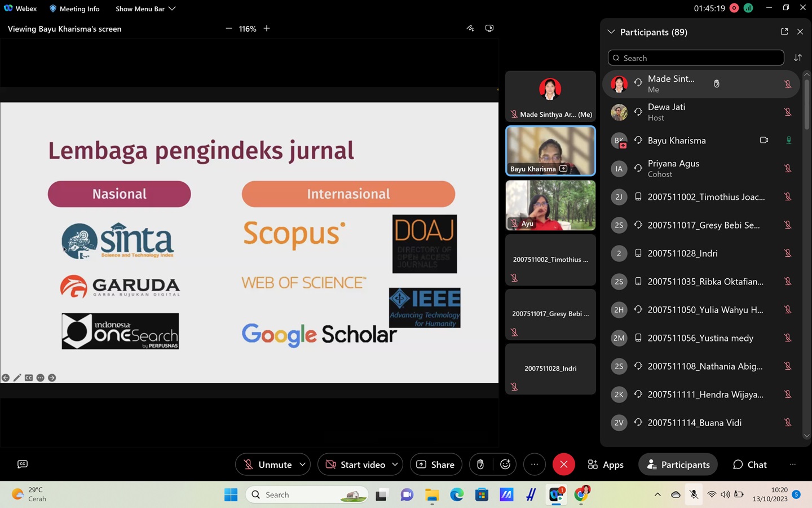Click Bayu Kharisma's camera icon
The height and width of the screenshot is (508, 812).
click(764, 140)
